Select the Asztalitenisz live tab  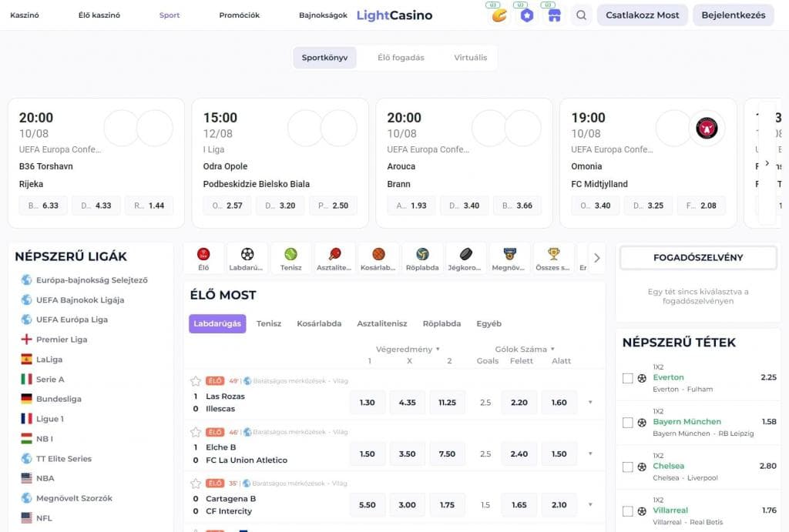(382, 324)
